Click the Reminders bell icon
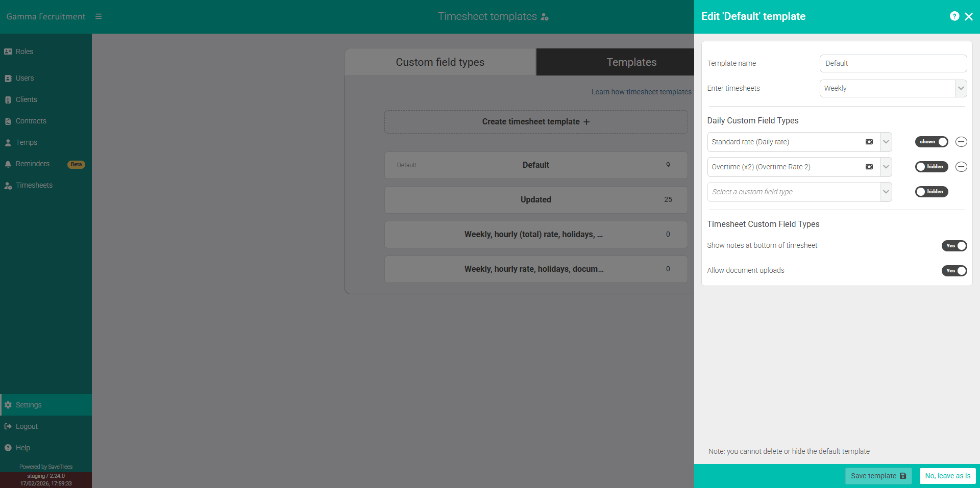This screenshot has width=980, height=488. pyautogui.click(x=7, y=164)
